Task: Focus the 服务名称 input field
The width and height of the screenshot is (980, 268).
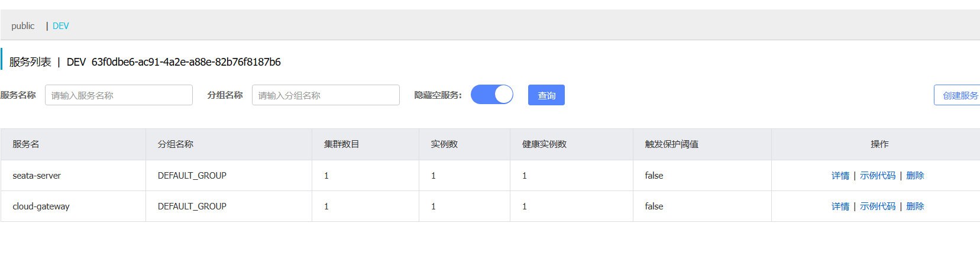Action: click(x=119, y=95)
